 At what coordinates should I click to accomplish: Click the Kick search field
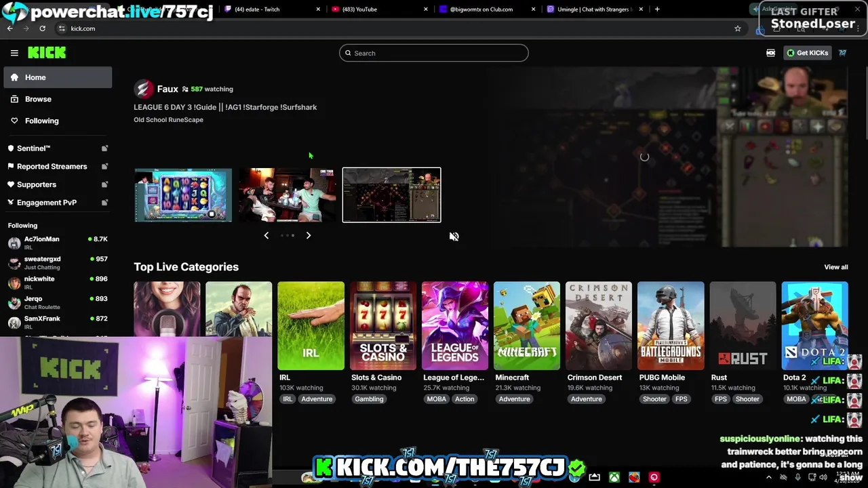click(434, 53)
